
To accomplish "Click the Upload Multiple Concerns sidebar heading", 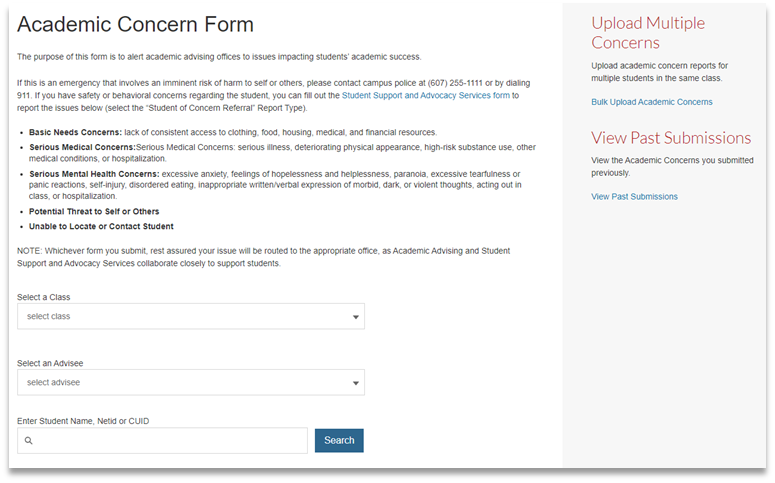I will [x=647, y=32].
